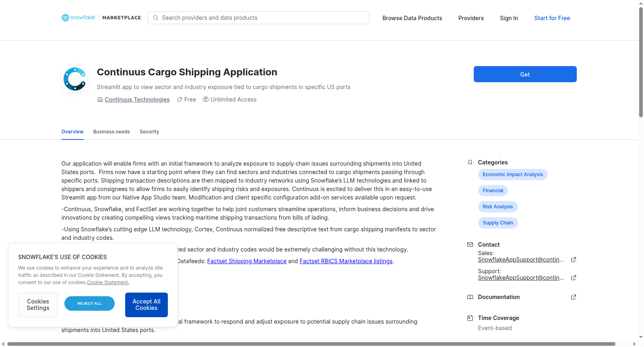
Task: Click the Free price tag icon
Action: (x=180, y=100)
